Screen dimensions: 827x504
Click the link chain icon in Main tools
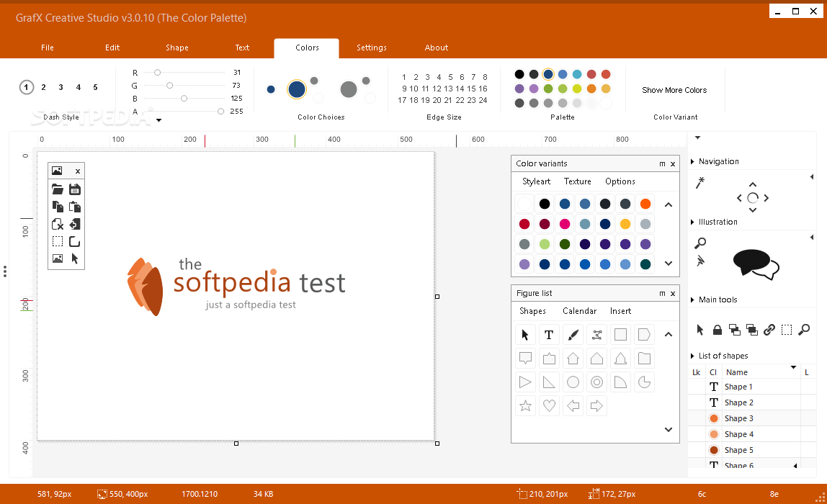click(769, 330)
